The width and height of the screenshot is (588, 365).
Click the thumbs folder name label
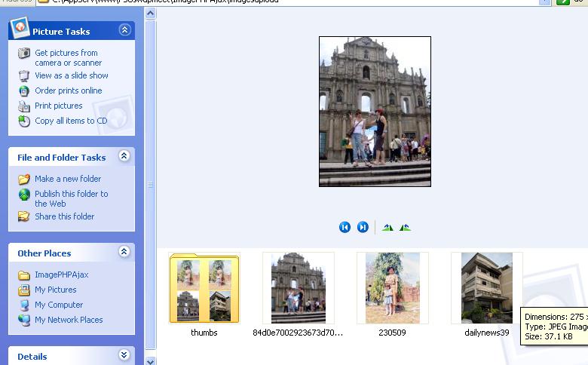click(x=204, y=333)
